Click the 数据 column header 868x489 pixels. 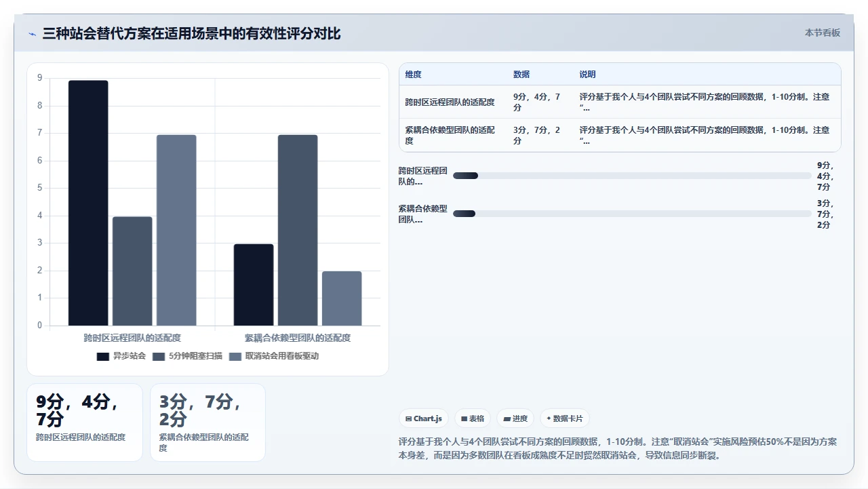[521, 75]
